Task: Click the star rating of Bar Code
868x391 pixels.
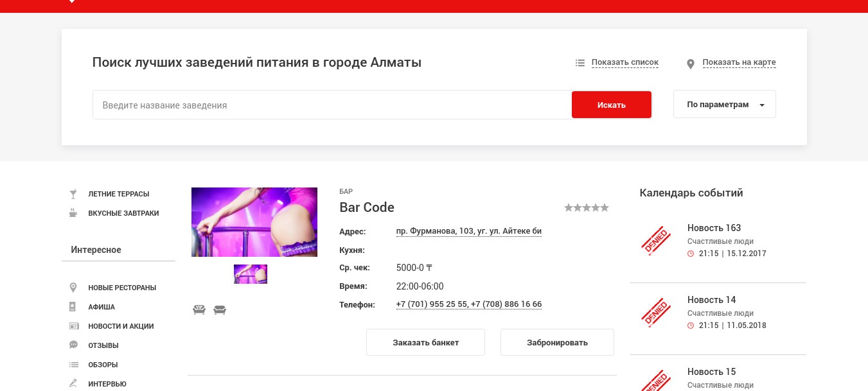Action: point(587,207)
